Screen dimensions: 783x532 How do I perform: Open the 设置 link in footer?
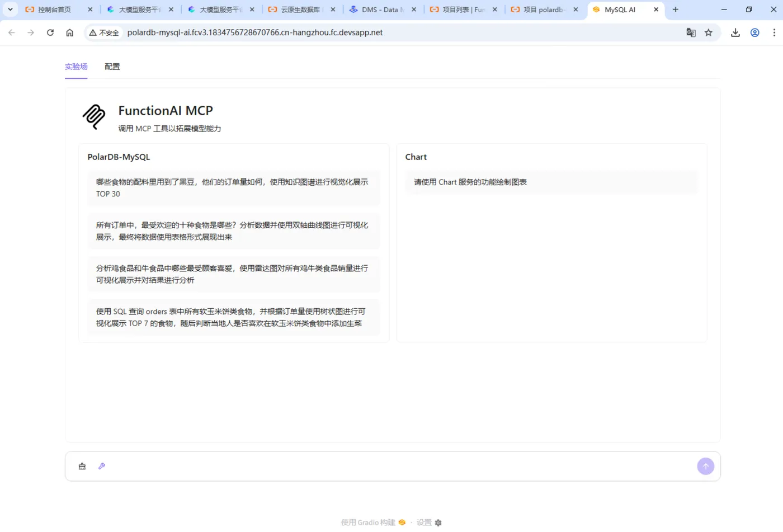pos(429,522)
